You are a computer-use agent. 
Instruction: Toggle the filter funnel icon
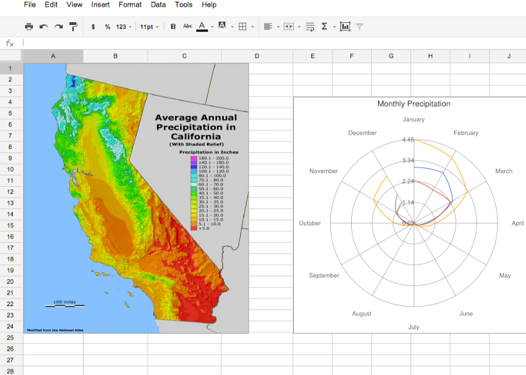[x=359, y=26]
